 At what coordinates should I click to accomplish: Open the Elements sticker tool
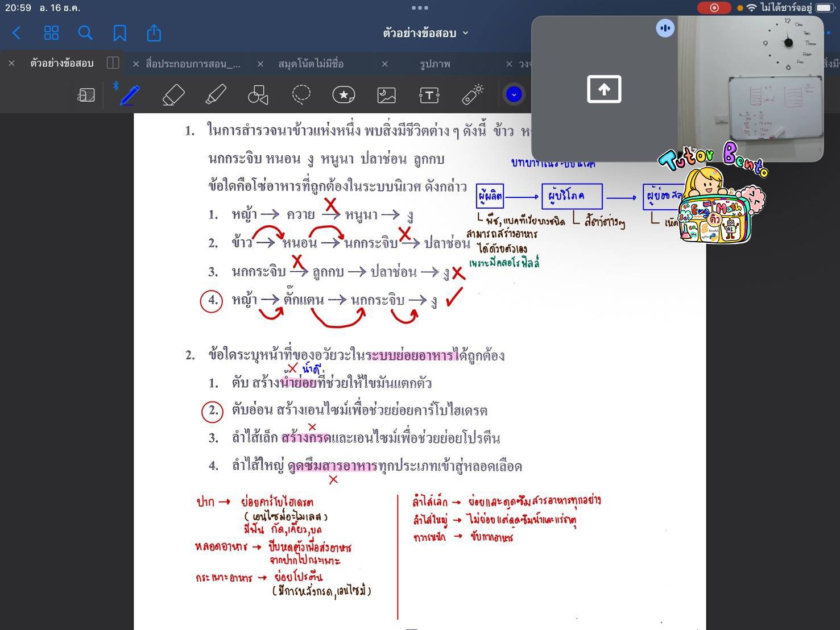click(344, 95)
